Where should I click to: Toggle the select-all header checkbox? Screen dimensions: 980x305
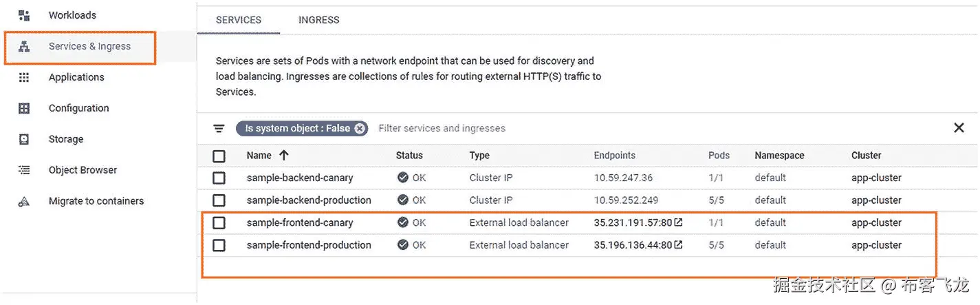219,156
